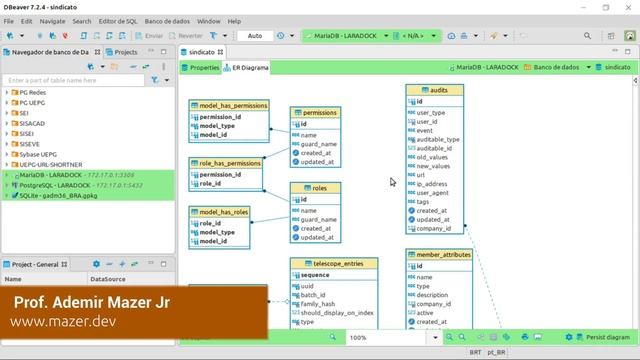Screen dimensions: 640x360
Task: Expand the Sybase UEPG folder
Action: coord(7,154)
